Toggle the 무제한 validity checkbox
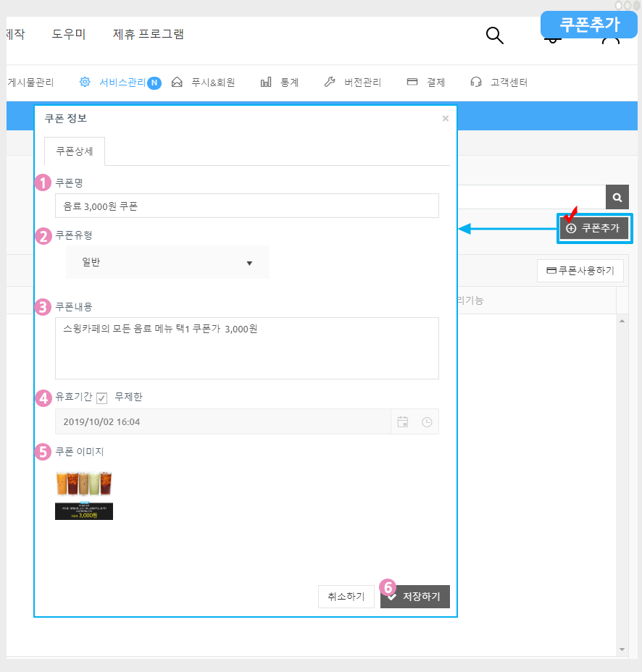This screenshot has height=672, width=642. (102, 398)
